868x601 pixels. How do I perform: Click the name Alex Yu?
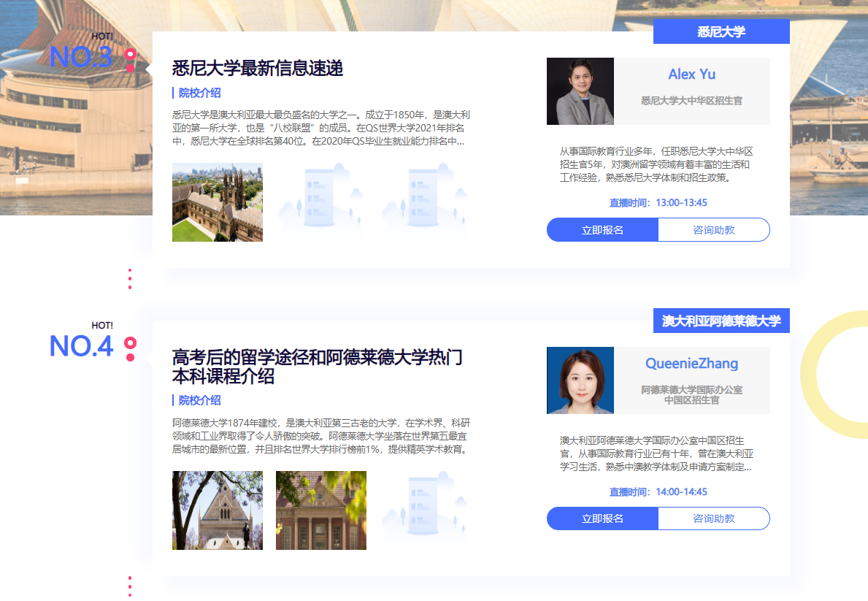click(691, 74)
